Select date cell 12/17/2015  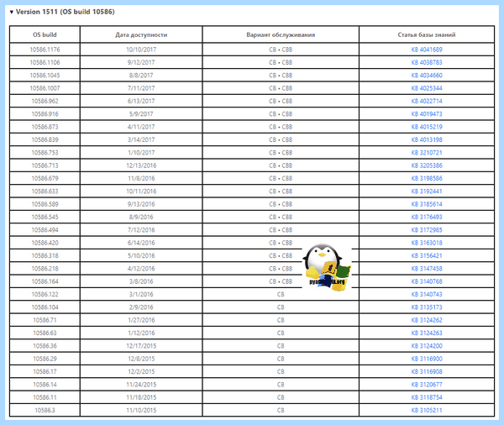(141, 346)
